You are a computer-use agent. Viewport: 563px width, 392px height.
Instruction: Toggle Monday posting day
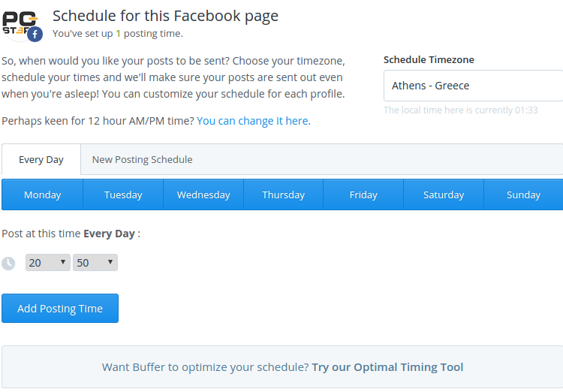[42, 194]
